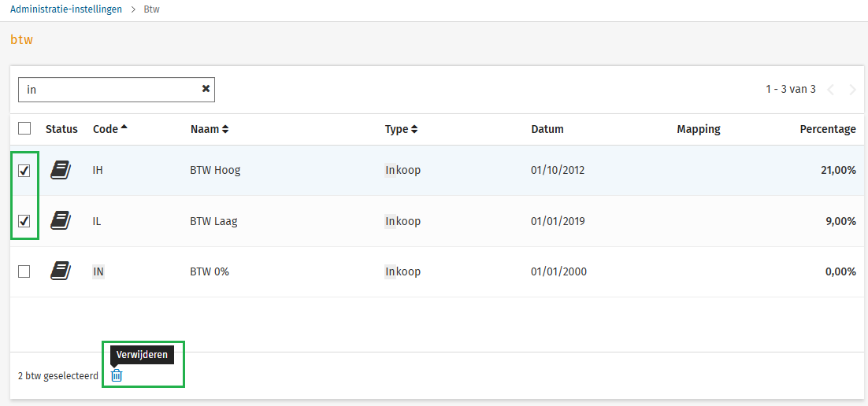Tick the BTW 0% row checkbox
The width and height of the screenshot is (868, 406).
[x=24, y=271]
